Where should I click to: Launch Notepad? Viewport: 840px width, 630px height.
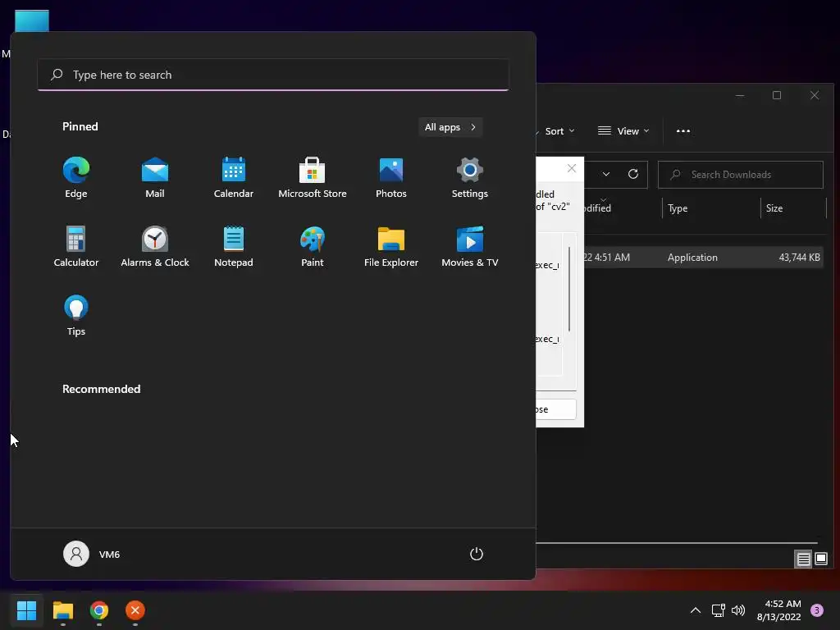coord(234,246)
